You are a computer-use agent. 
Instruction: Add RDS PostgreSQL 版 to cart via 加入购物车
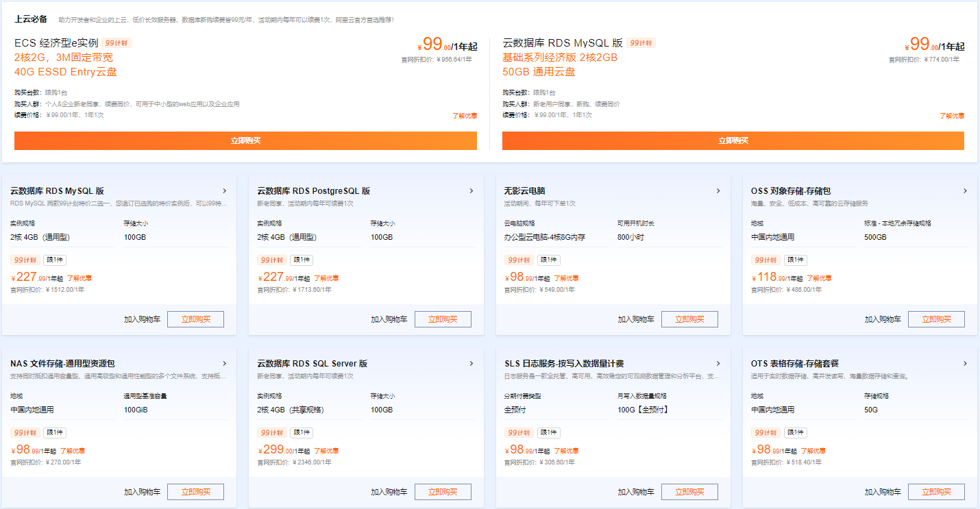pyautogui.click(x=389, y=319)
